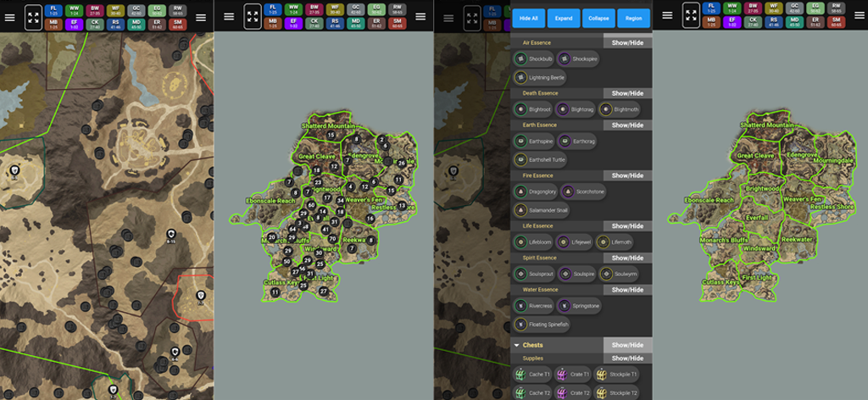Toggle the Blightmoth filter
The height and width of the screenshot is (400, 868).
(x=620, y=109)
